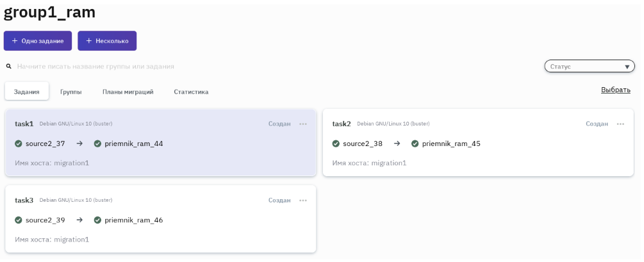Click the search magnifier icon

(x=9, y=66)
